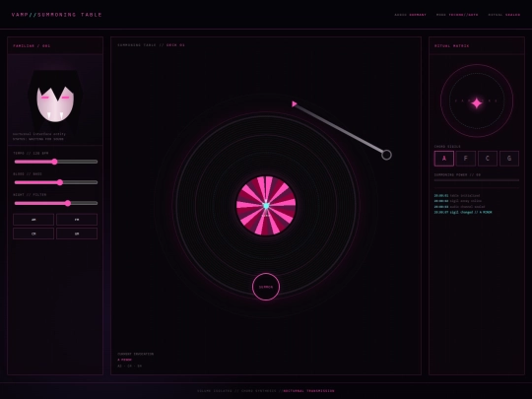
Task: Click the 'sigil array online' log entry
Action: (x=458, y=201)
